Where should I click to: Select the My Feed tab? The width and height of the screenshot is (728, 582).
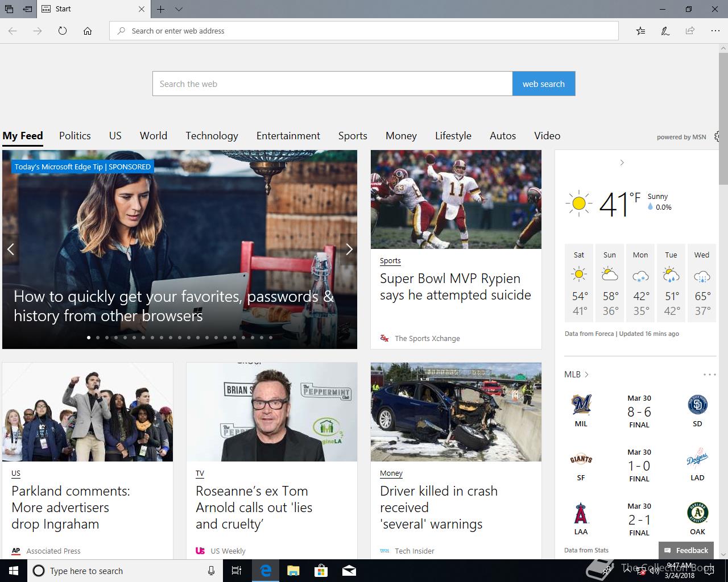pos(23,136)
